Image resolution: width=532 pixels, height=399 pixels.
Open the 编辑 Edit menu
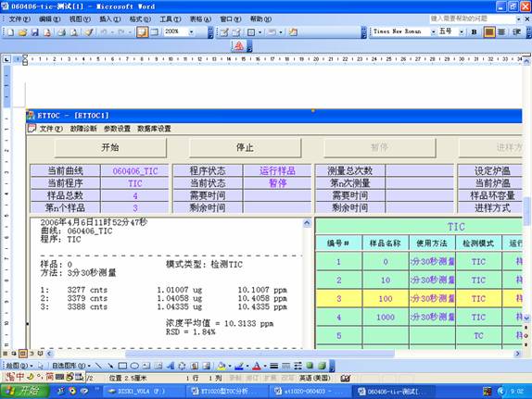tap(49, 19)
